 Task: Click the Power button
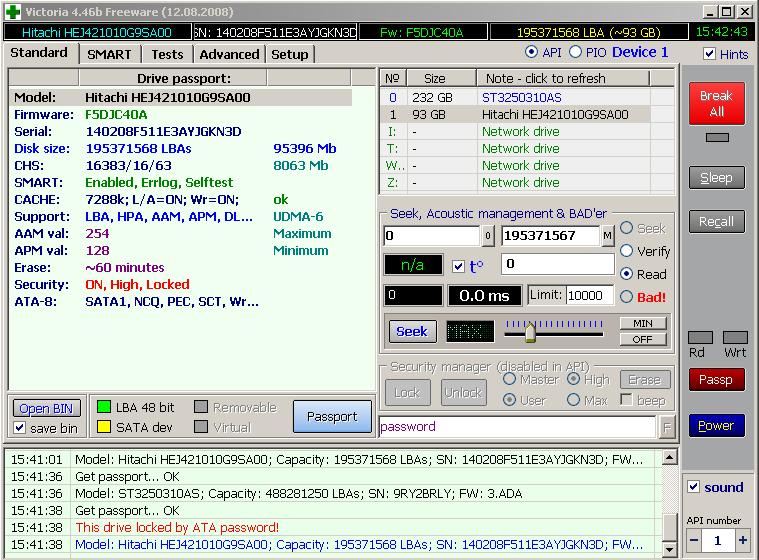pos(716,425)
